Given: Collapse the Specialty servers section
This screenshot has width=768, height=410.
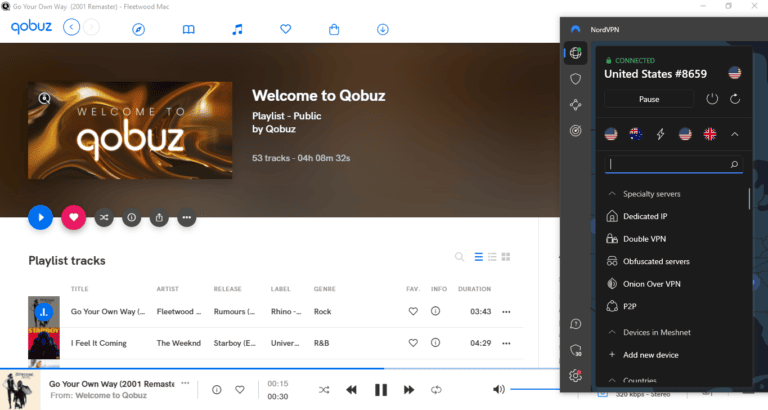Looking at the screenshot, I should (612, 194).
